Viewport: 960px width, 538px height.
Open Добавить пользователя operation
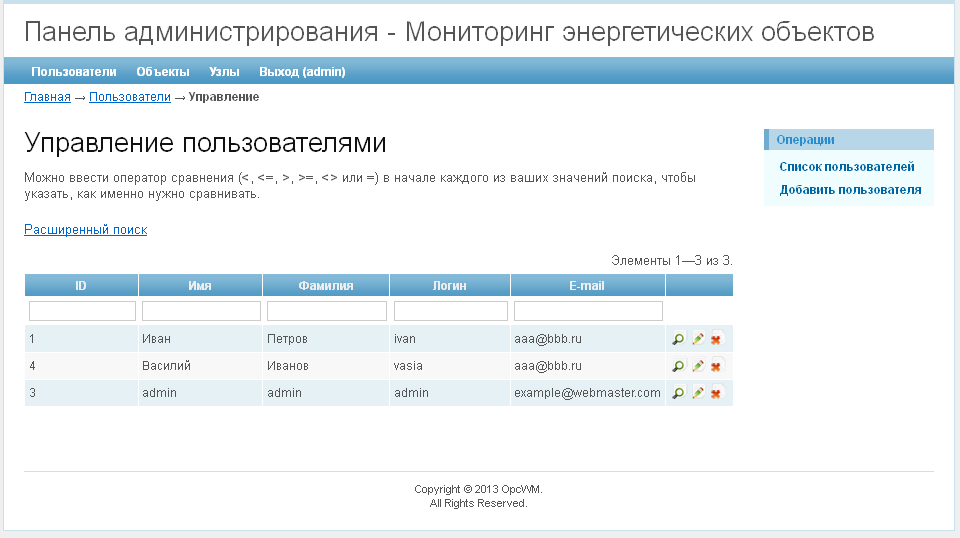point(850,190)
